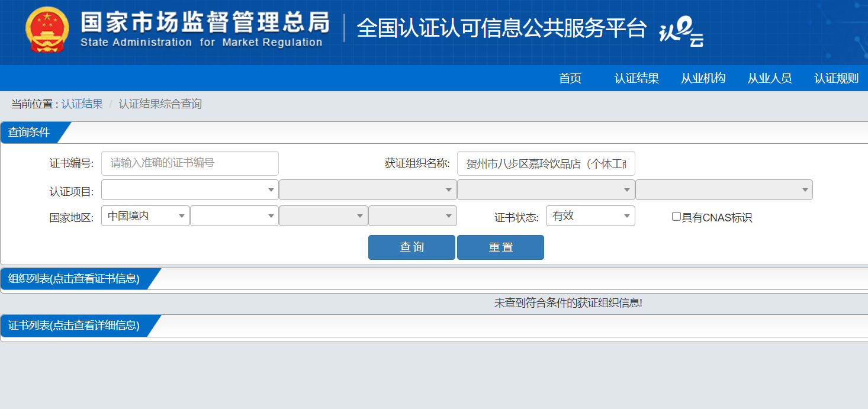The width and height of the screenshot is (868, 409).
Task: Follow the 认证结果 breadcrumb link
Action: pos(82,104)
